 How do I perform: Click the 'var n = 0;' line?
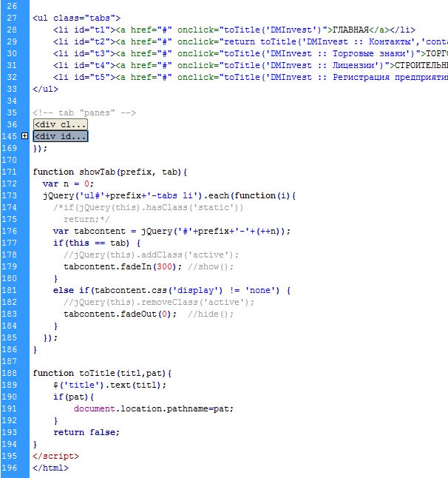coord(68,184)
